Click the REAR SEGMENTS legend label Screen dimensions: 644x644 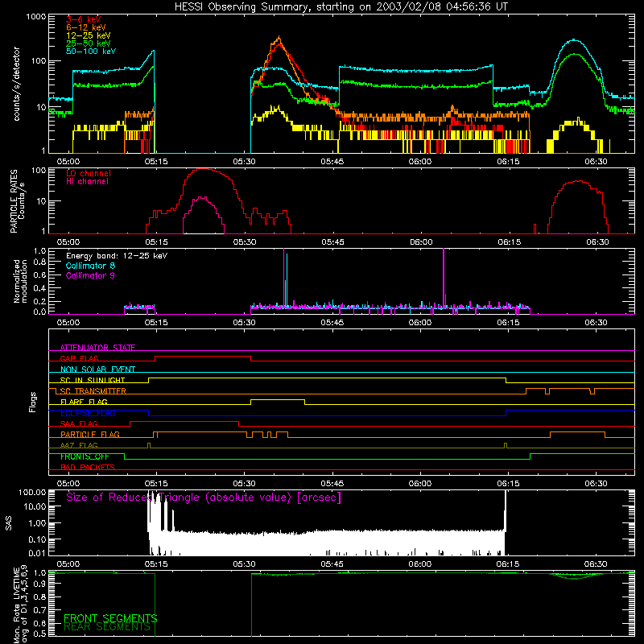click(x=107, y=626)
